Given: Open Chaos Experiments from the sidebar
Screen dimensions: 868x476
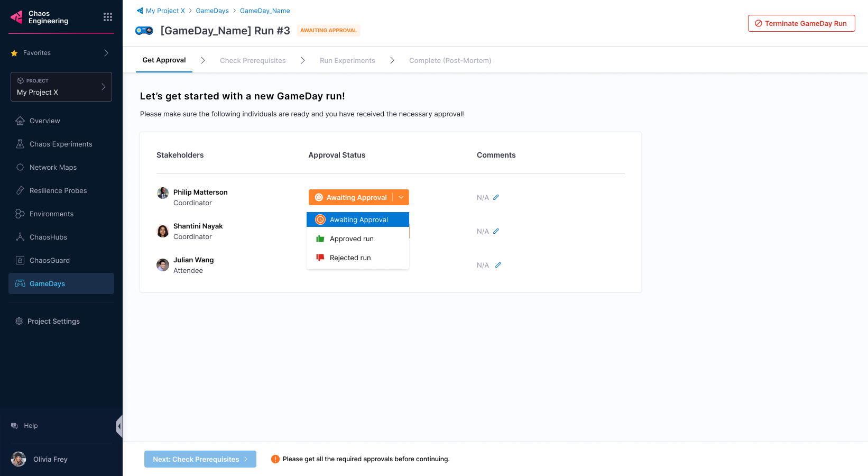Looking at the screenshot, I should [61, 144].
